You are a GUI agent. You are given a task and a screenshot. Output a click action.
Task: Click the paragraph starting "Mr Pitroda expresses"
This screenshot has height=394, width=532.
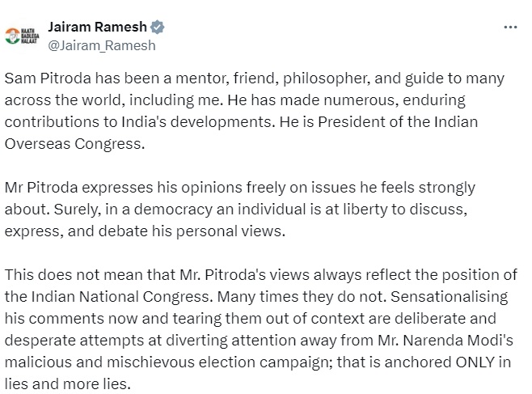point(240,209)
